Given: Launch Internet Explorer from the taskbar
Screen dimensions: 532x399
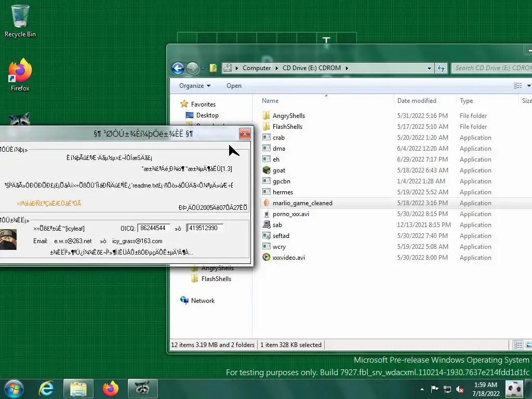Looking at the screenshot, I should coord(46,389).
